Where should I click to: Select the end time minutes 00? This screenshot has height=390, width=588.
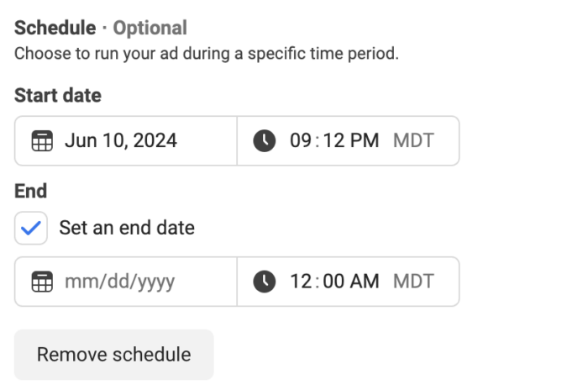[x=333, y=282]
